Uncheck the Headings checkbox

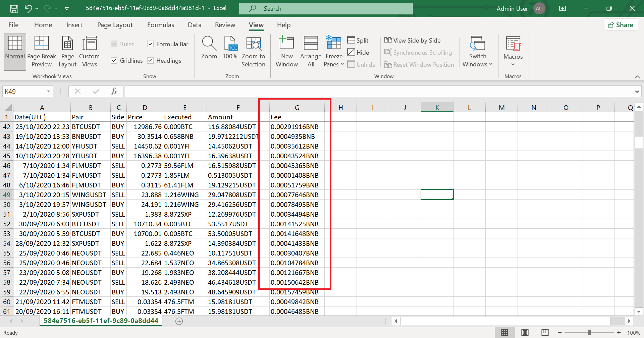tap(150, 60)
